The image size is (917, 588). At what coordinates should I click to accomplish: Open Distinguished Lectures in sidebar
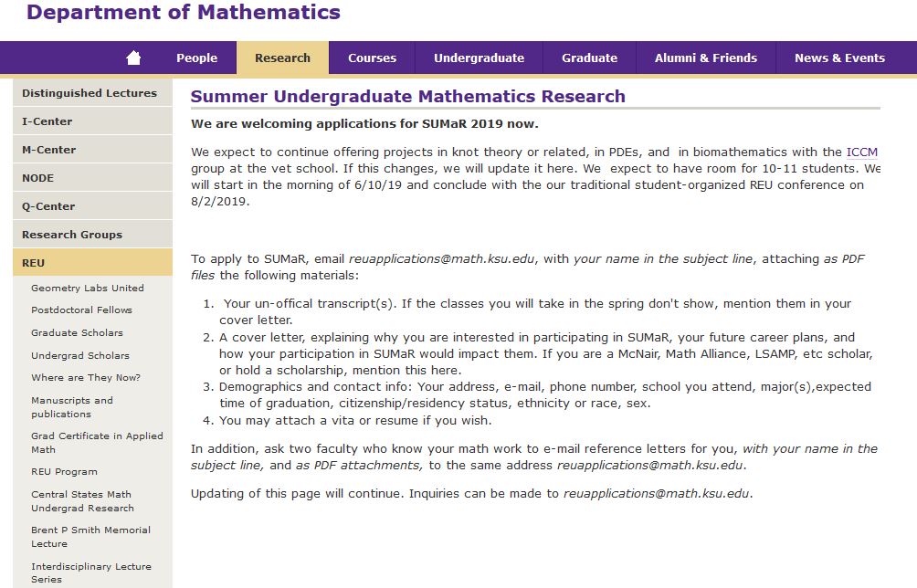point(90,93)
